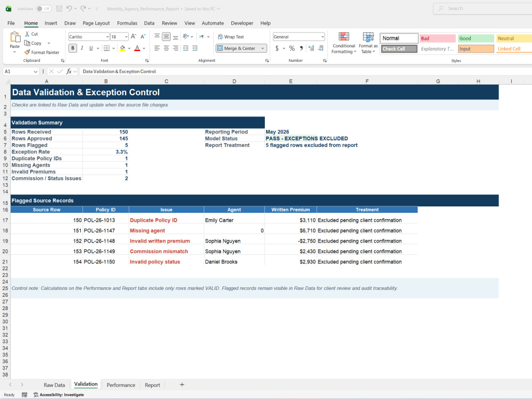Apply Percent Style format
This screenshot has height=399, width=532.
point(292,48)
